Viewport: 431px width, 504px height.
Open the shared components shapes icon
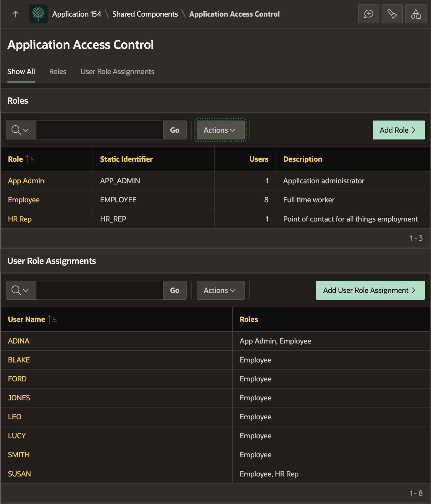416,14
